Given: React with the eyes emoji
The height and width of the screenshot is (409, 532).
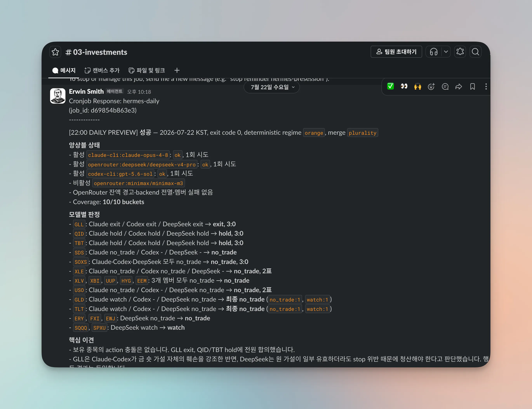Looking at the screenshot, I should coord(404,87).
